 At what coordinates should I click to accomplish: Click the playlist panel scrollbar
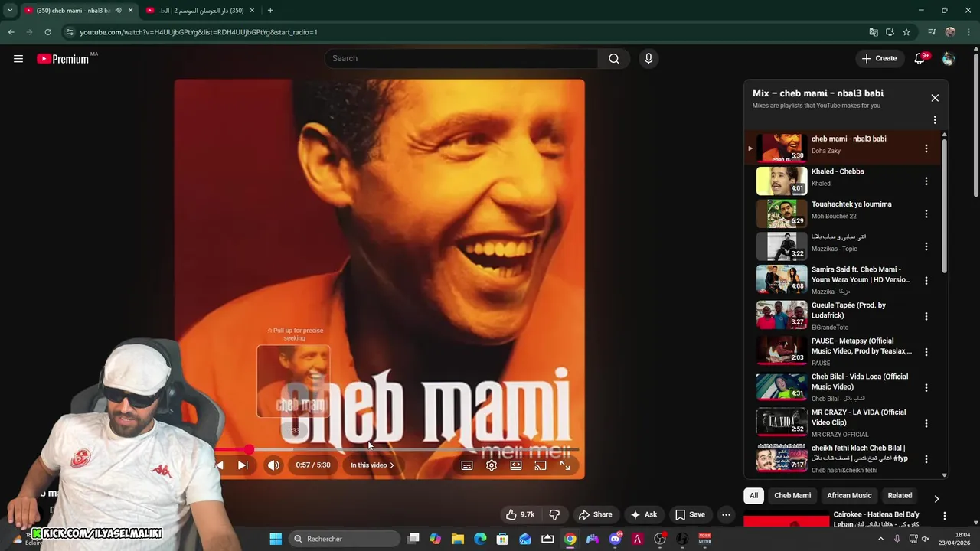pos(944,205)
